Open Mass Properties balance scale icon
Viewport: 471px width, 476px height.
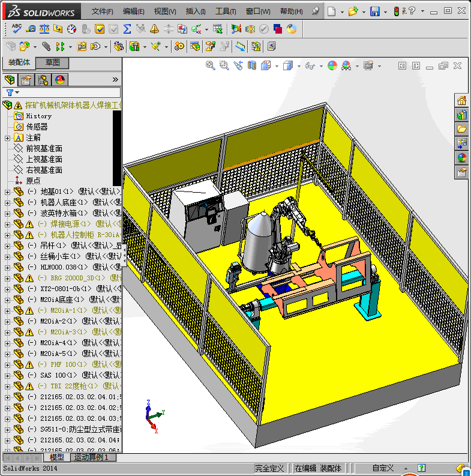pyautogui.click(x=44, y=29)
